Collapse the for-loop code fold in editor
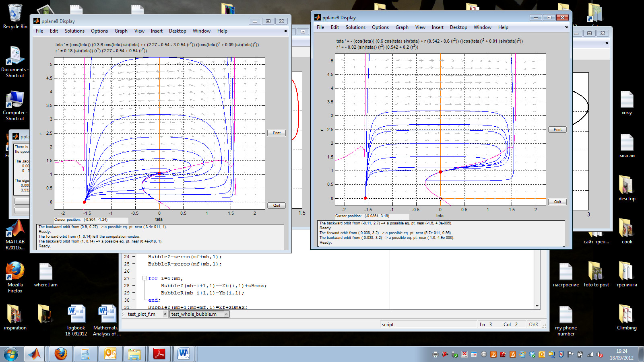This screenshot has height=362, width=644. pyautogui.click(x=144, y=278)
